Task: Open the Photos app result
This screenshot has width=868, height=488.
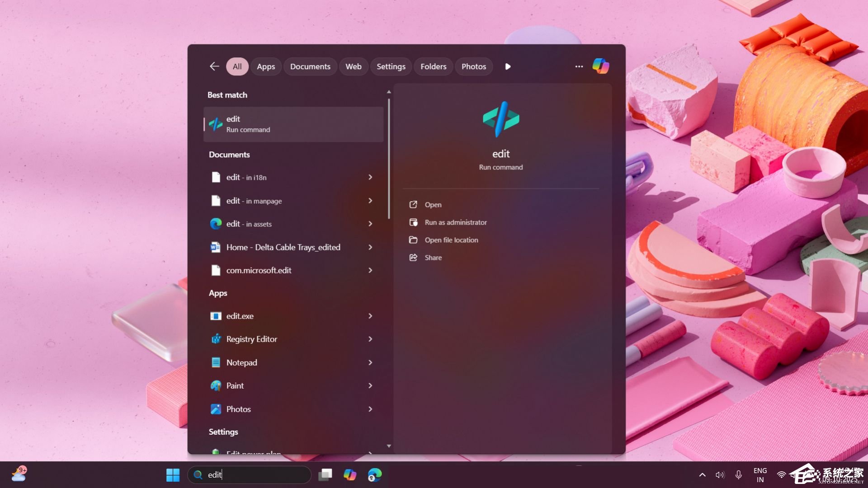Action: pyautogui.click(x=238, y=409)
